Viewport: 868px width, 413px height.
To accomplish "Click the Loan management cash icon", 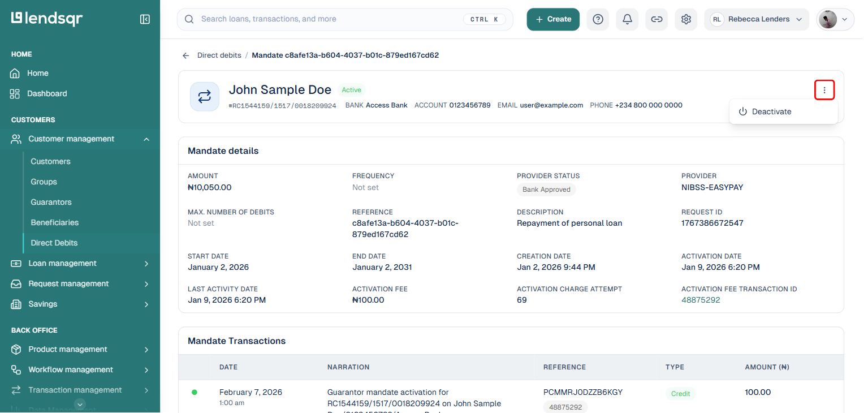I will (x=16, y=264).
